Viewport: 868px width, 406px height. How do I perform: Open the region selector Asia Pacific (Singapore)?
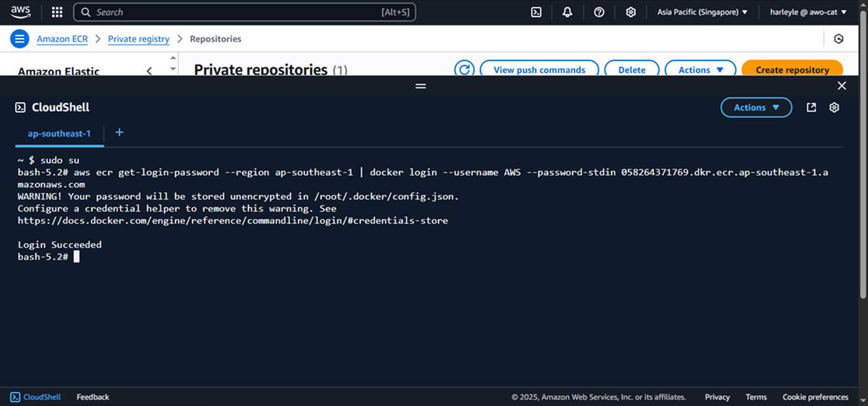click(x=702, y=12)
